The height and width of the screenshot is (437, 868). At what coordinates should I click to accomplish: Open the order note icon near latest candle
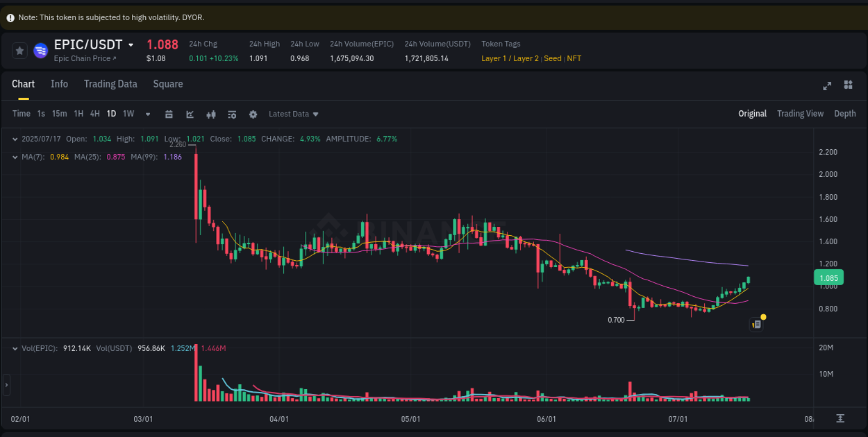pos(756,325)
